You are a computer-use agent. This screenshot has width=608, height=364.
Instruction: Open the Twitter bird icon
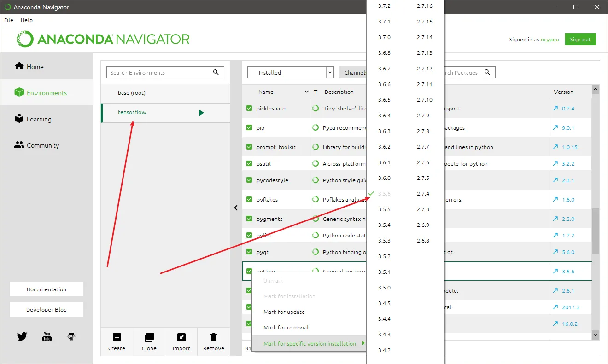22,336
